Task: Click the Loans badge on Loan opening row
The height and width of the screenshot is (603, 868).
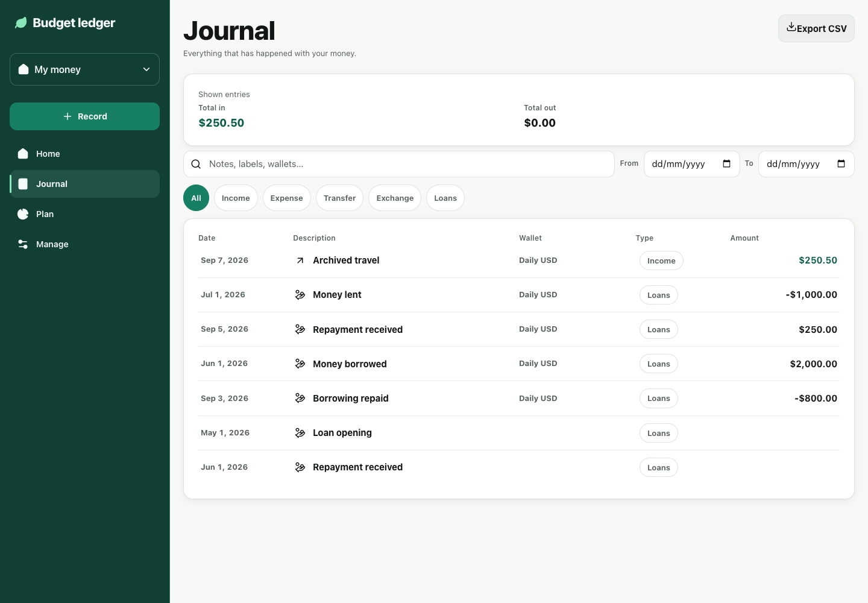Action: pyautogui.click(x=659, y=433)
